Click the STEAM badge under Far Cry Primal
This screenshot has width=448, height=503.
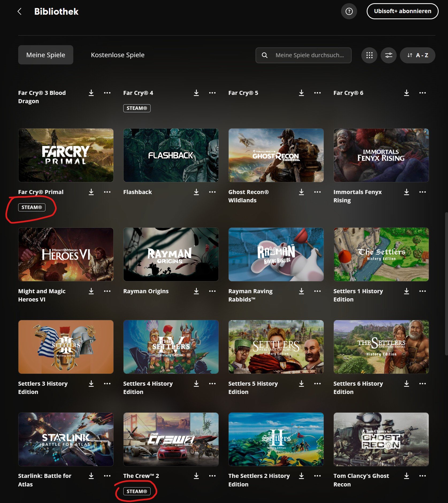point(32,207)
